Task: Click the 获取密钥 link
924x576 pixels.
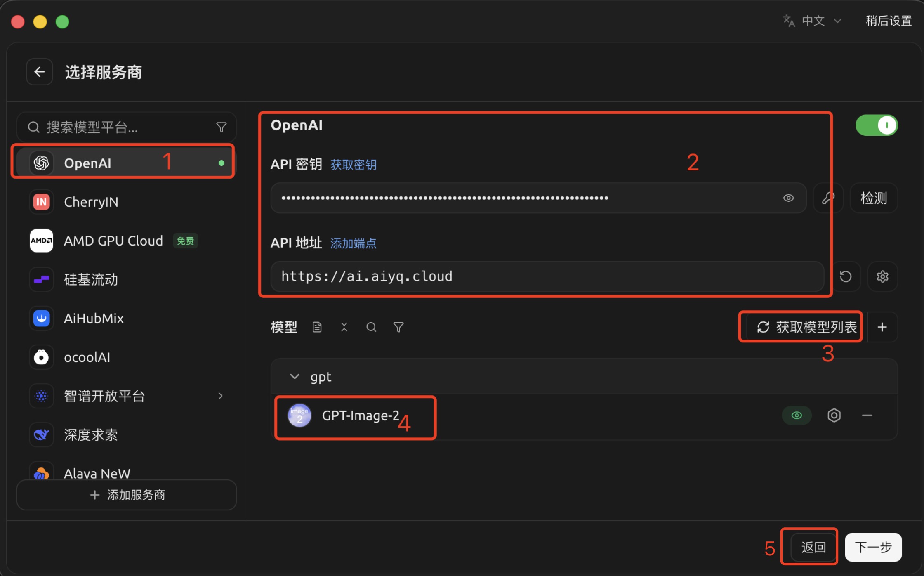Action: coord(354,165)
